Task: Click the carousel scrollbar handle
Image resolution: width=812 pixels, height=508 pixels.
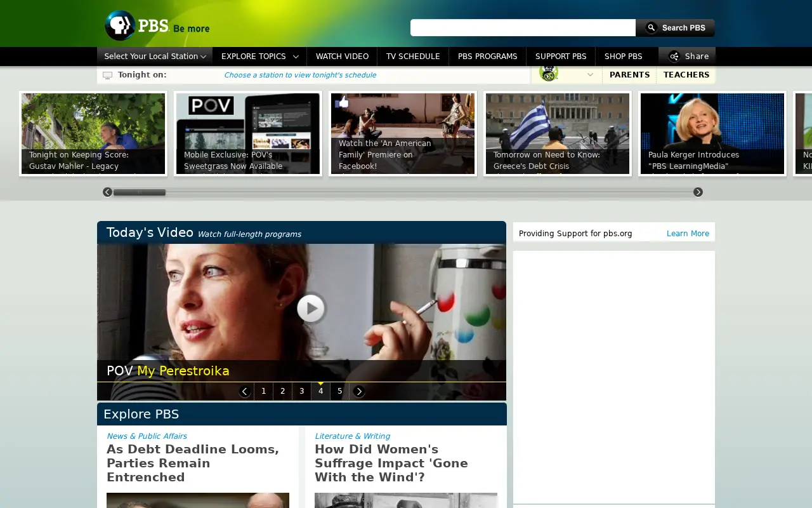Action: point(139,192)
